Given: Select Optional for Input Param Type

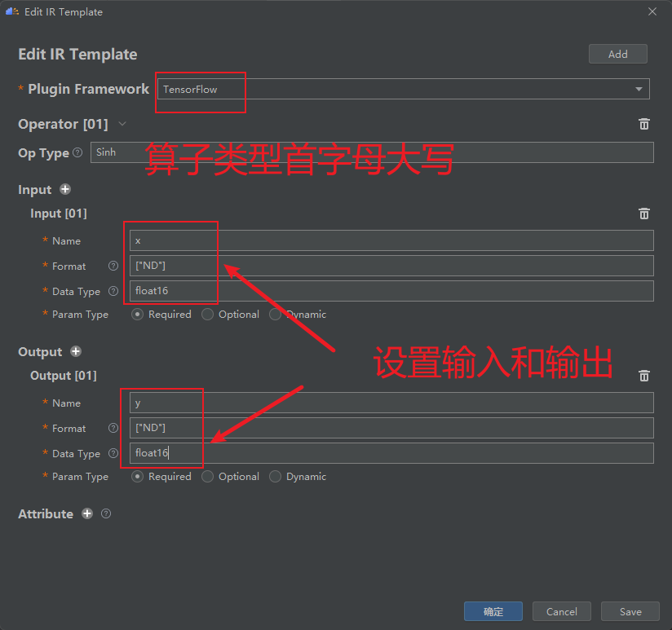Looking at the screenshot, I should [207, 315].
